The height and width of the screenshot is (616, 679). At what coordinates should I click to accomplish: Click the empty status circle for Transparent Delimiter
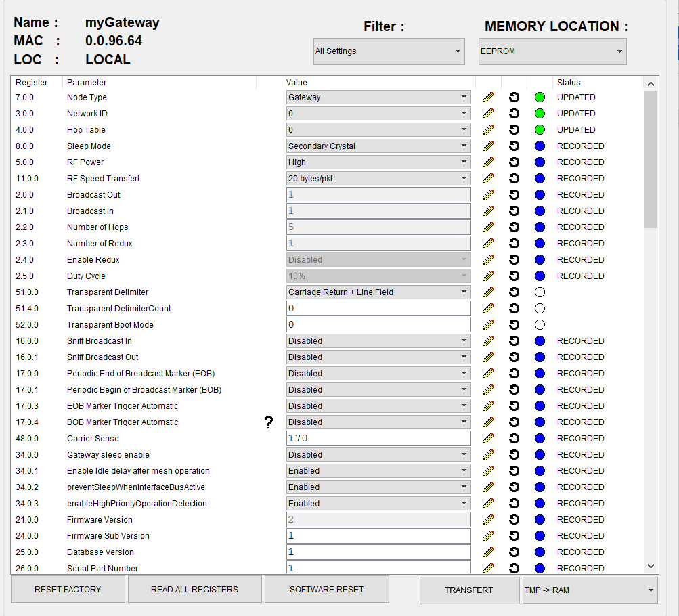[x=540, y=292]
